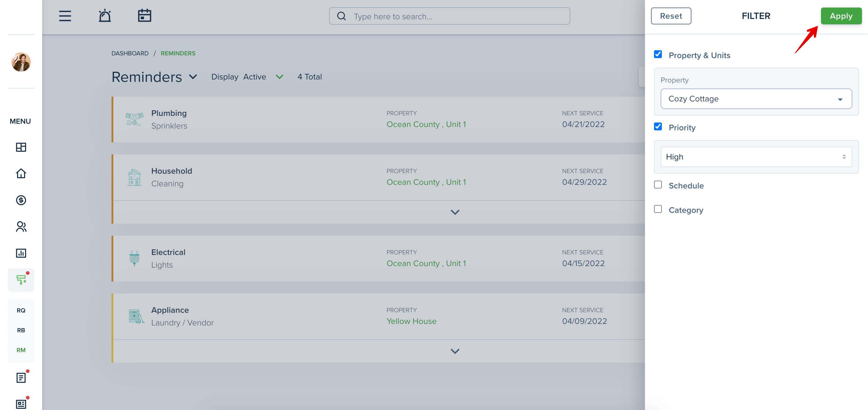
Task: Click the 04/15/2022 next service date
Action: click(x=583, y=264)
